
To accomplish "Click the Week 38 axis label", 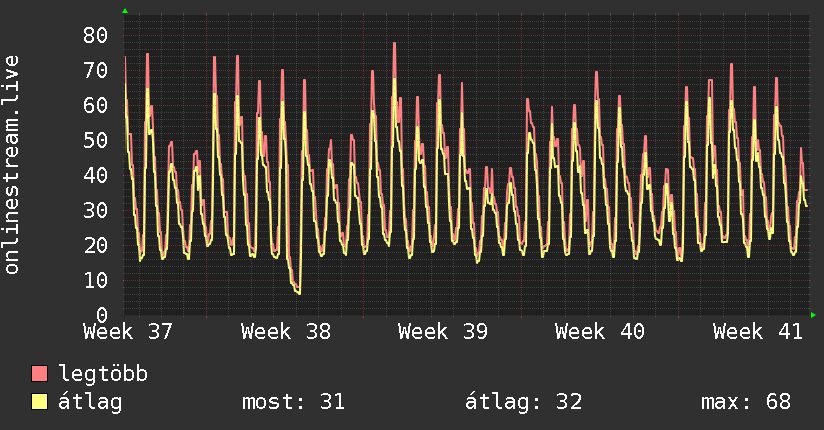I will point(286,332).
